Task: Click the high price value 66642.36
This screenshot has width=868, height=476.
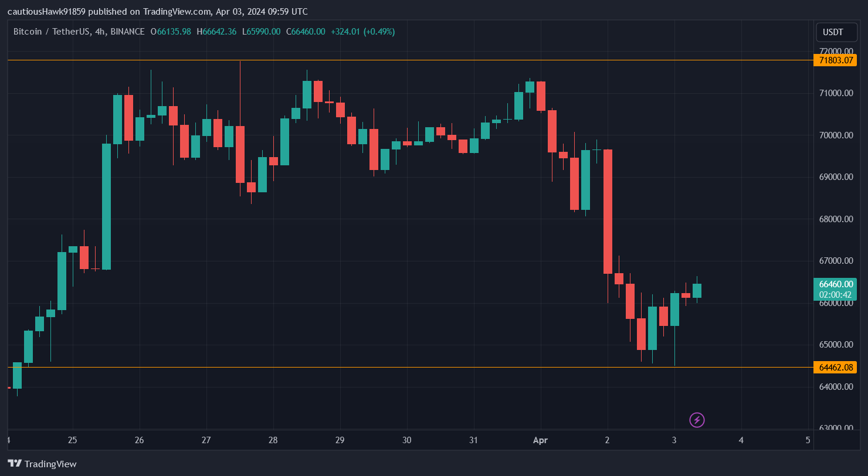Action: click(217, 32)
